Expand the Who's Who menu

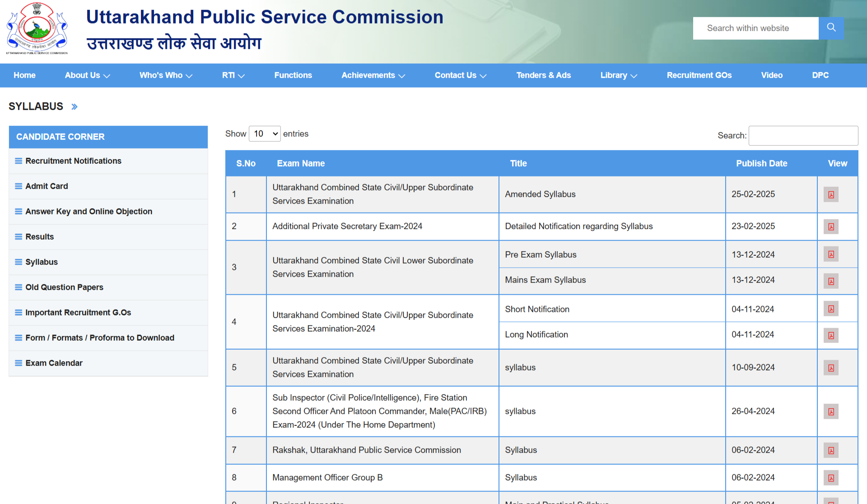pyautogui.click(x=166, y=75)
